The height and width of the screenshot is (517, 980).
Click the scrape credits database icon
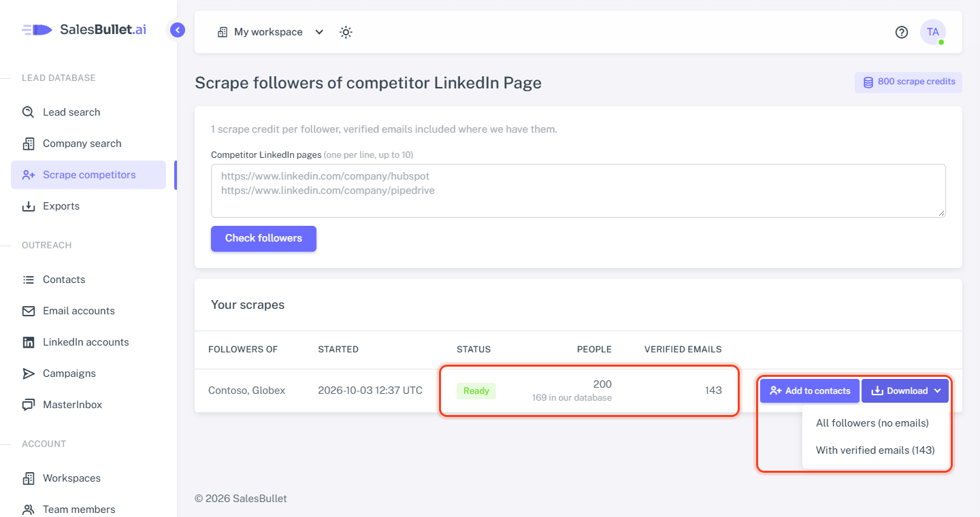click(x=868, y=82)
